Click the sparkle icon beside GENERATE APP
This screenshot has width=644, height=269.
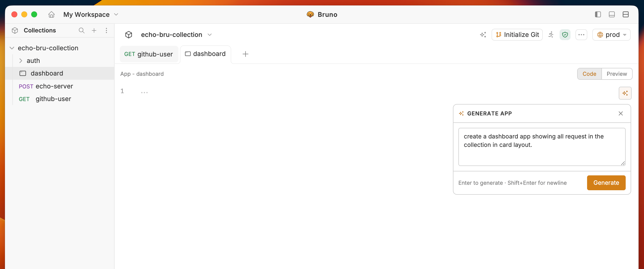click(461, 114)
